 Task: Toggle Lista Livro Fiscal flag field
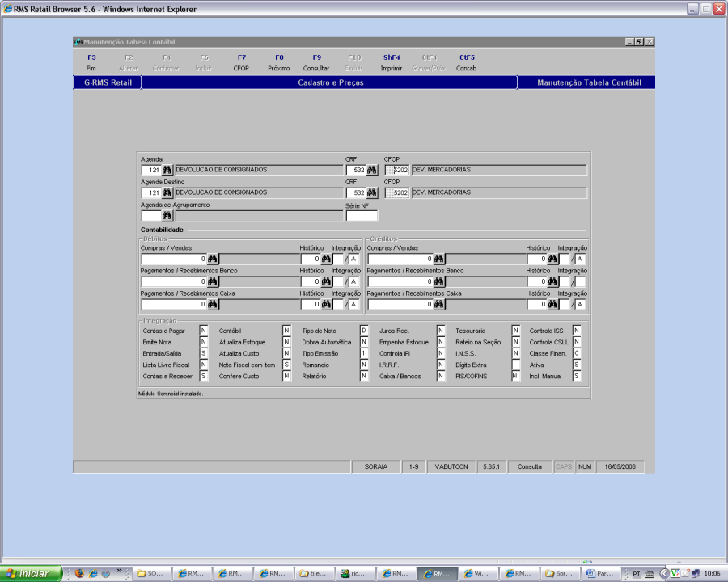[203, 365]
